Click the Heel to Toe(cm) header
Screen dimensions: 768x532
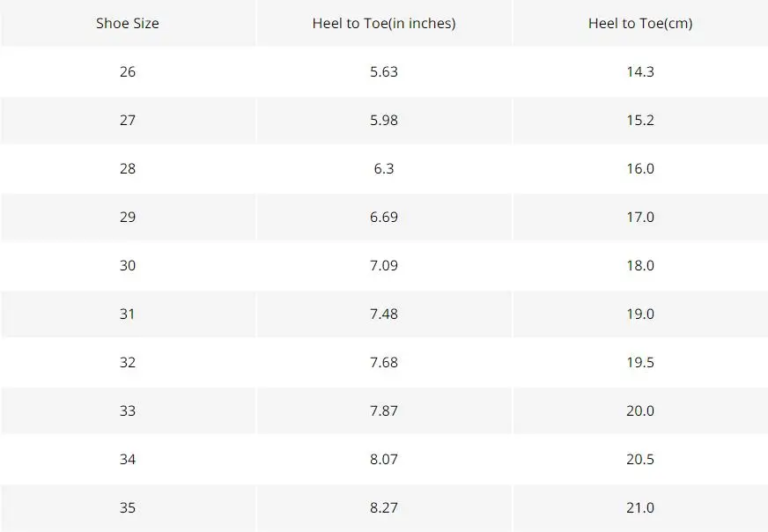[640, 23]
